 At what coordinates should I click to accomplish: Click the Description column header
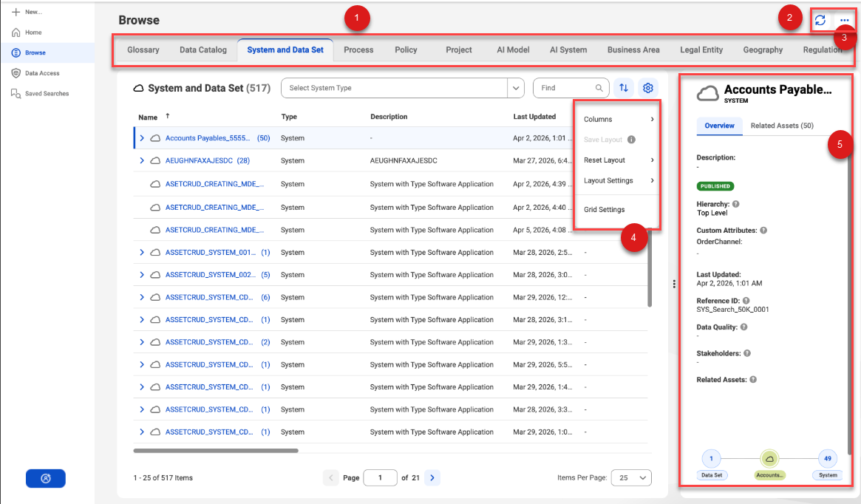point(389,116)
